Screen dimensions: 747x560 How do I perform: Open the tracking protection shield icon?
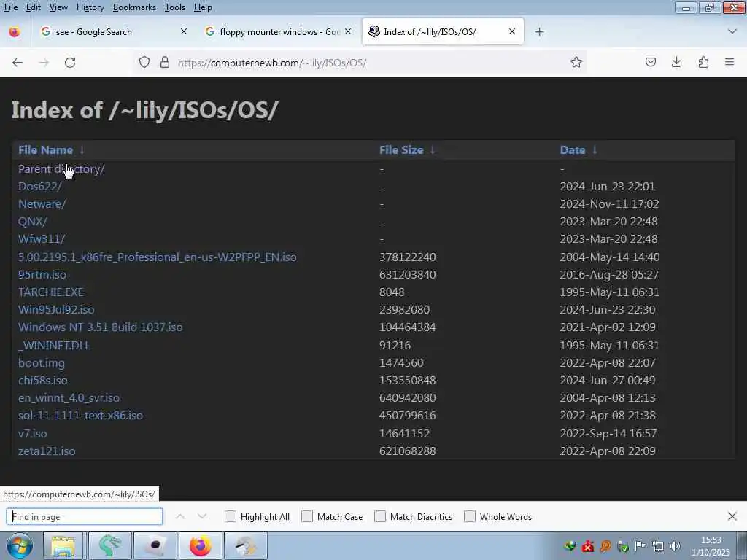pos(144,63)
